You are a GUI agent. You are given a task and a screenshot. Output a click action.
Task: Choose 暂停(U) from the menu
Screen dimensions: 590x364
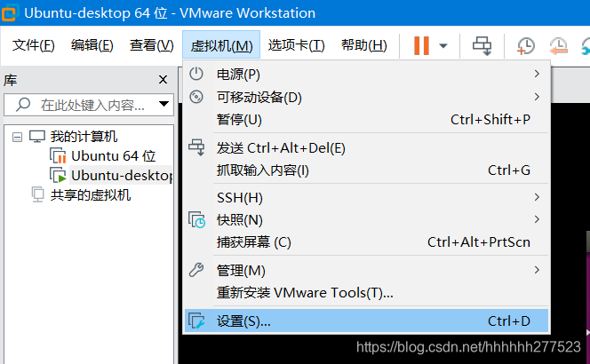tap(366, 120)
